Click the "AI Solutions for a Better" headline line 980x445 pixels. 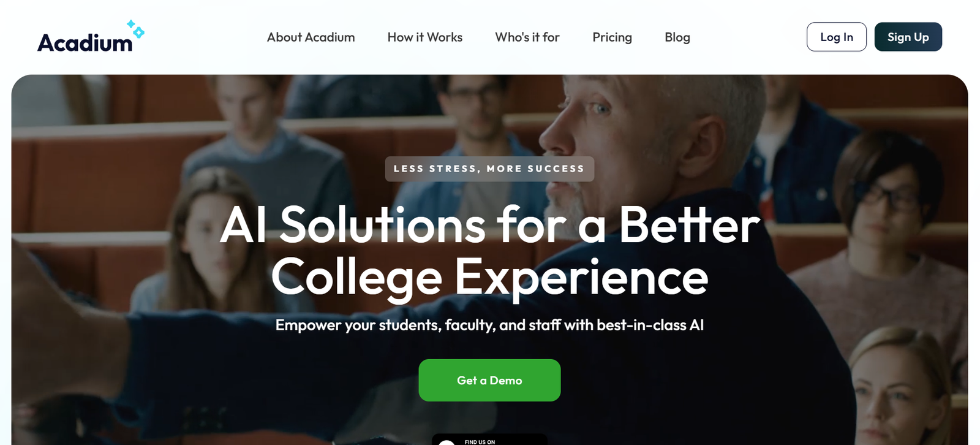[x=489, y=226]
